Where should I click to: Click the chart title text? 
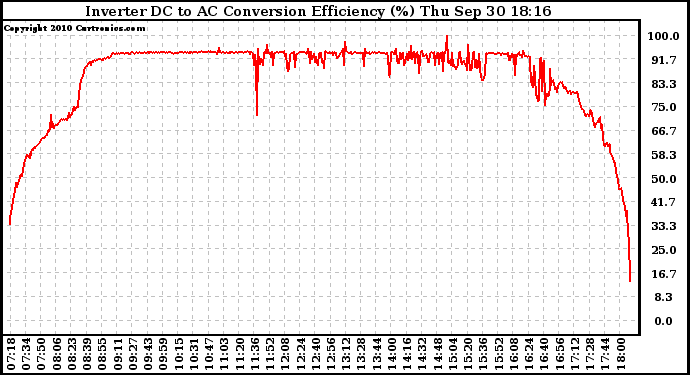318,11
